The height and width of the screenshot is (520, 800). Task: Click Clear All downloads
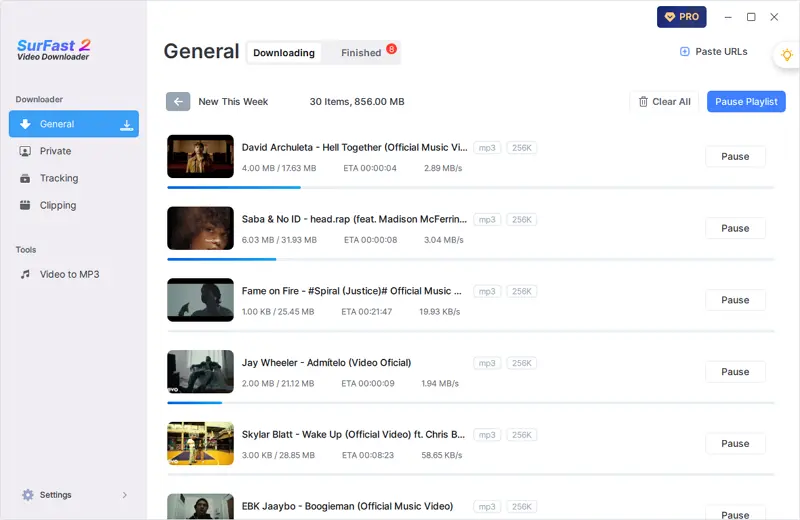[x=664, y=102]
